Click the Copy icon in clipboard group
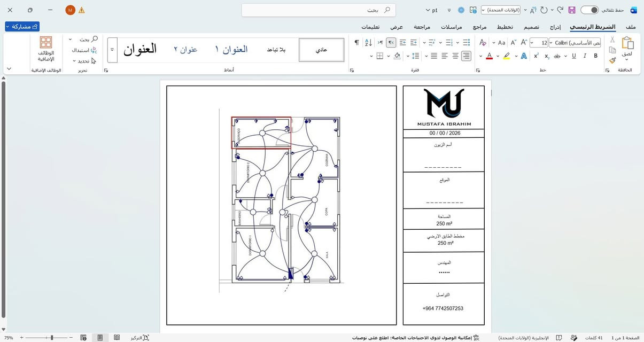 (612, 50)
